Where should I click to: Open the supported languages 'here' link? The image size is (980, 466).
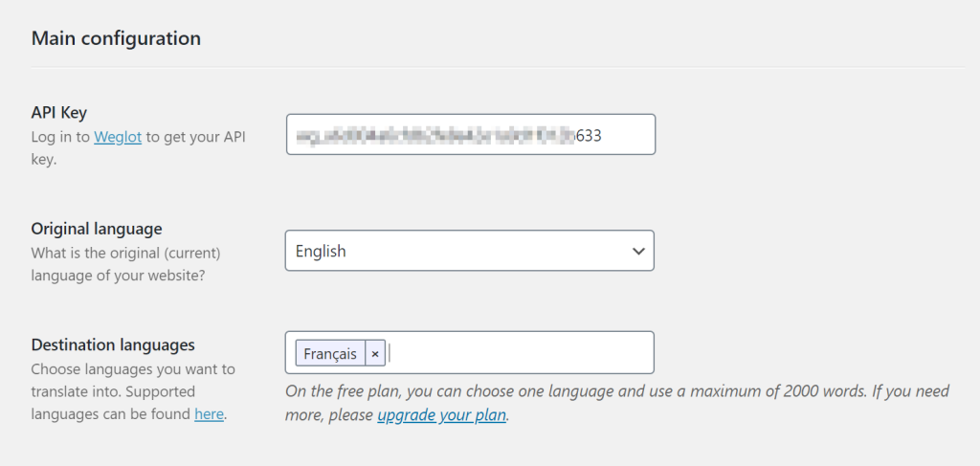[x=209, y=414]
